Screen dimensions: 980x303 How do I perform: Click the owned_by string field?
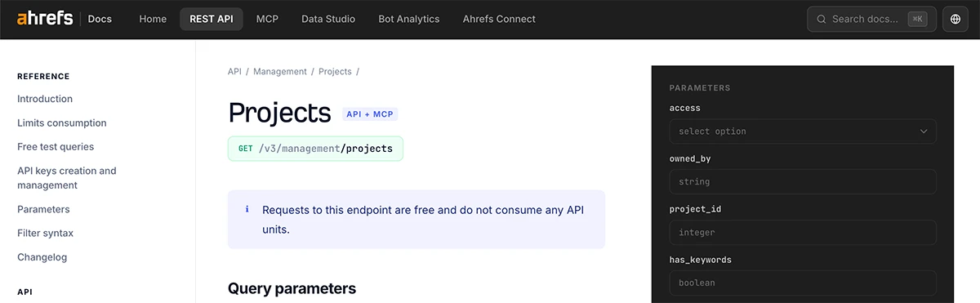click(802, 182)
